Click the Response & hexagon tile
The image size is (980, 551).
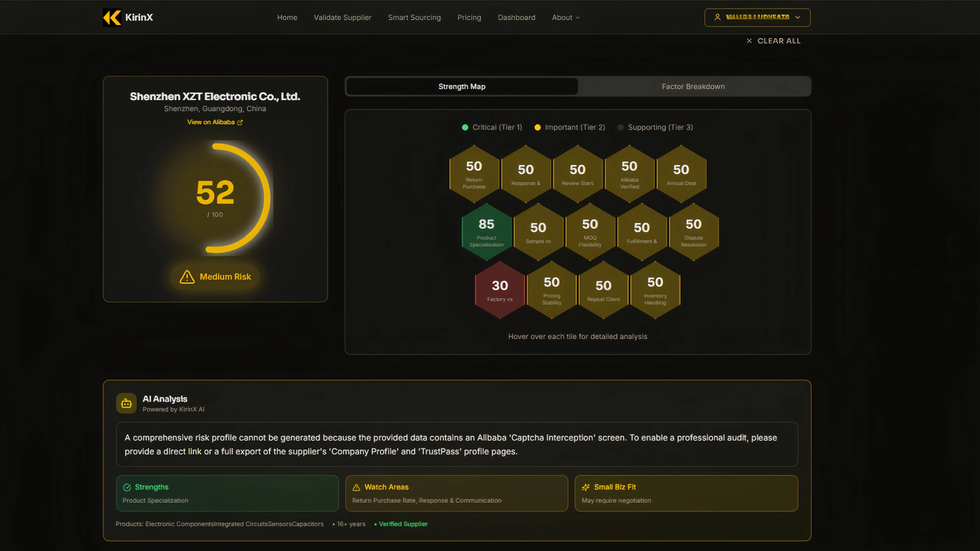(x=526, y=174)
